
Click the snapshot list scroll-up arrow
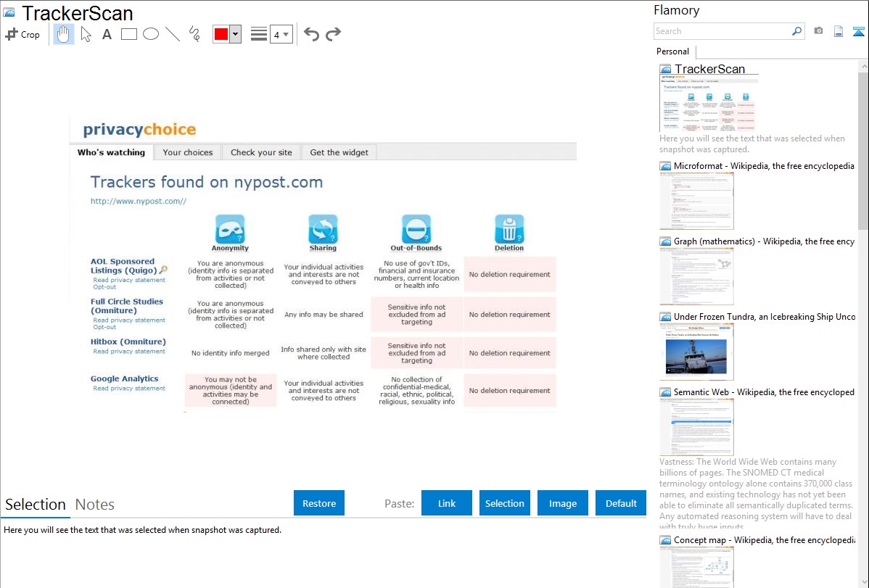(x=863, y=67)
